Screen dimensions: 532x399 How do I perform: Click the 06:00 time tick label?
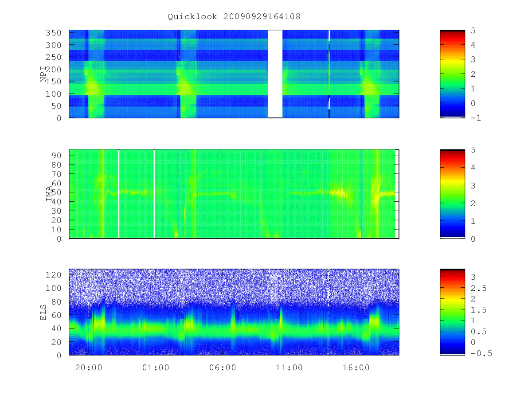point(223,368)
